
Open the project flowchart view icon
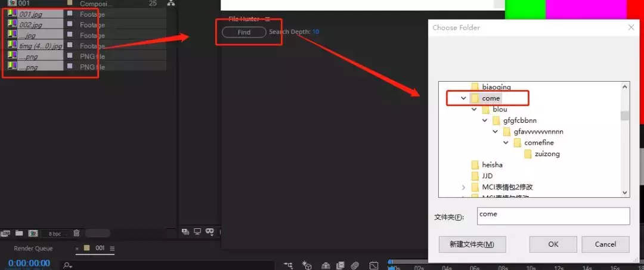171,4
